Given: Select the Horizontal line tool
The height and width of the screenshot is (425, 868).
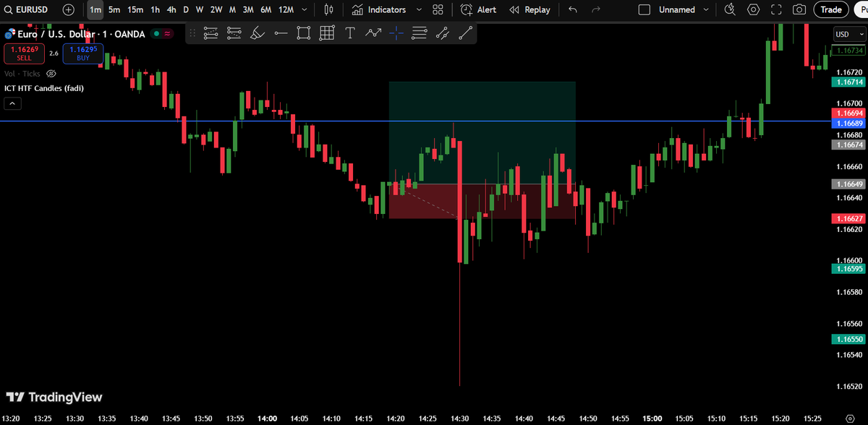Looking at the screenshot, I should (280, 33).
